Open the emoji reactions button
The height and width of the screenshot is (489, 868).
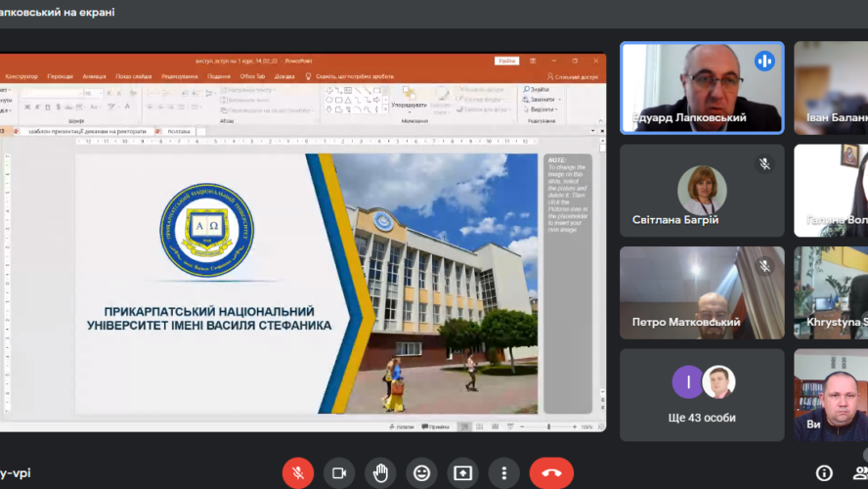tap(421, 472)
